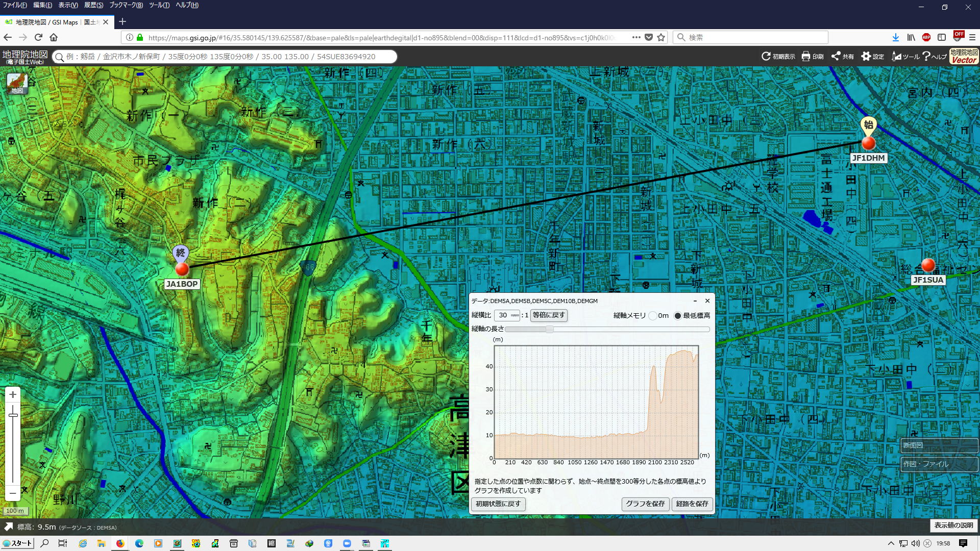The height and width of the screenshot is (551, 980).
Task: Minimize the elevation profile dialog
Action: 695,301
